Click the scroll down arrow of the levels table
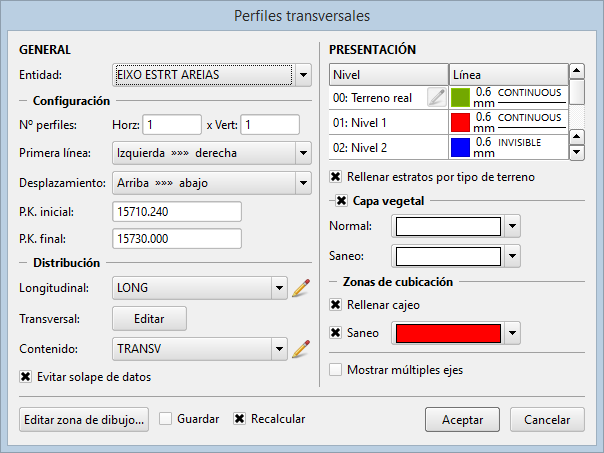This screenshot has width=604, height=453. (x=577, y=152)
